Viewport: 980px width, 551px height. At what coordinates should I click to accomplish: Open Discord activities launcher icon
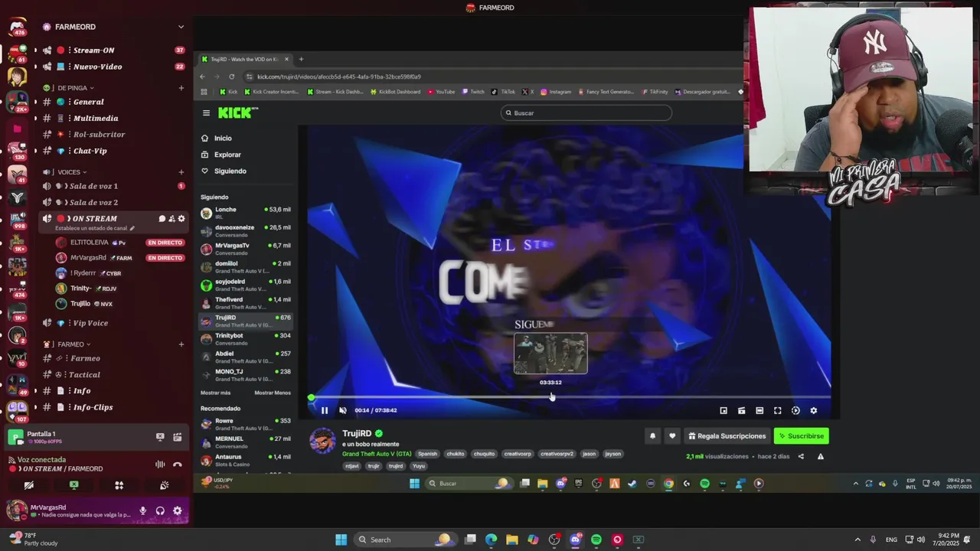(119, 485)
